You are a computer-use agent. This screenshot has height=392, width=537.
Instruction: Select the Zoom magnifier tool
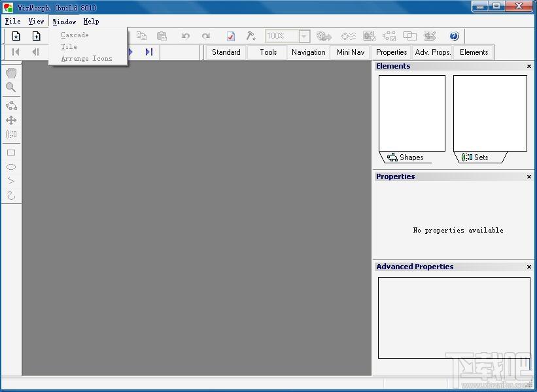pos(11,88)
